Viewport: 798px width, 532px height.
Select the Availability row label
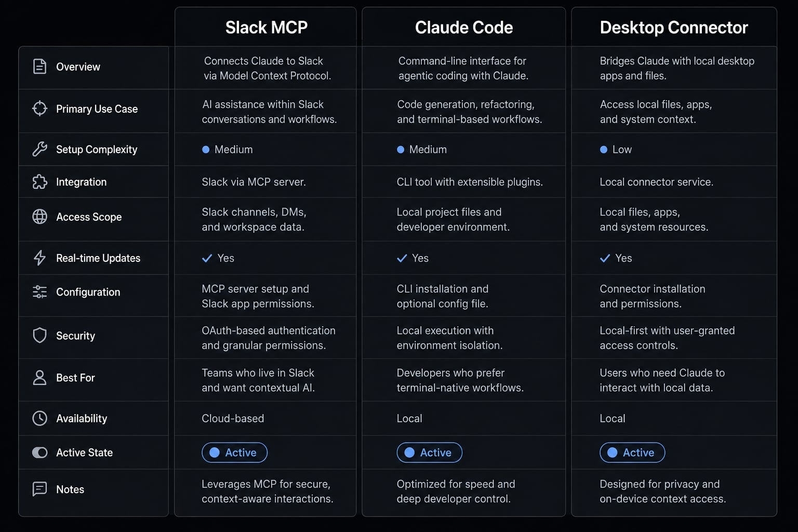pyautogui.click(x=82, y=418)
